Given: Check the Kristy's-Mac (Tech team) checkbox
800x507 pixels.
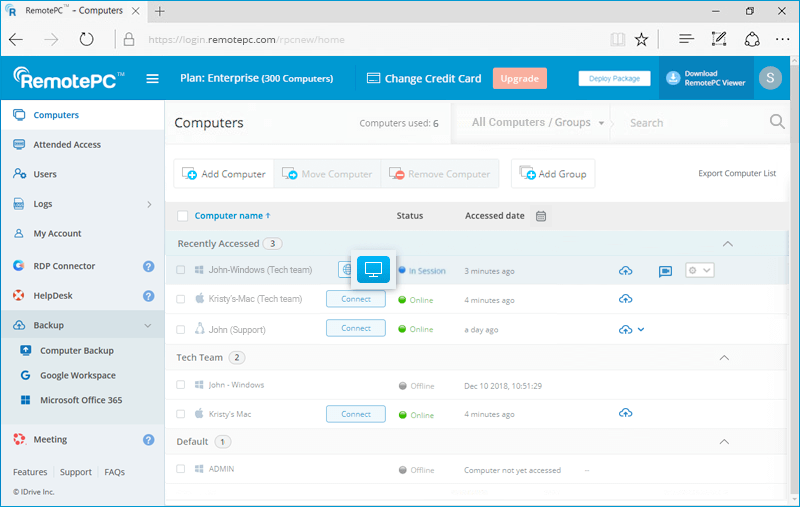Looking at the screenshot, I should pos(181,299).
